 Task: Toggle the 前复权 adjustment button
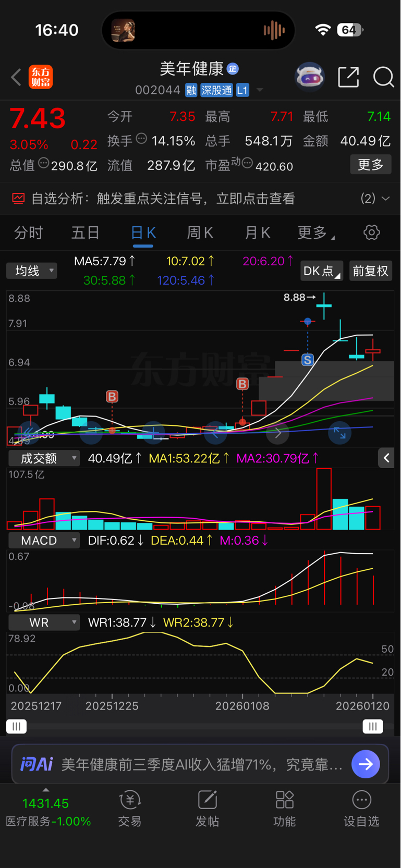click(x=371, y=271)
